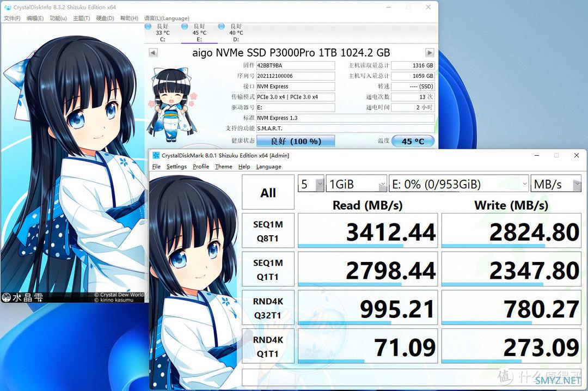Show the previous disk with the left arrow
Viewport: 588px width, 391px height.
tap(153, 52)
